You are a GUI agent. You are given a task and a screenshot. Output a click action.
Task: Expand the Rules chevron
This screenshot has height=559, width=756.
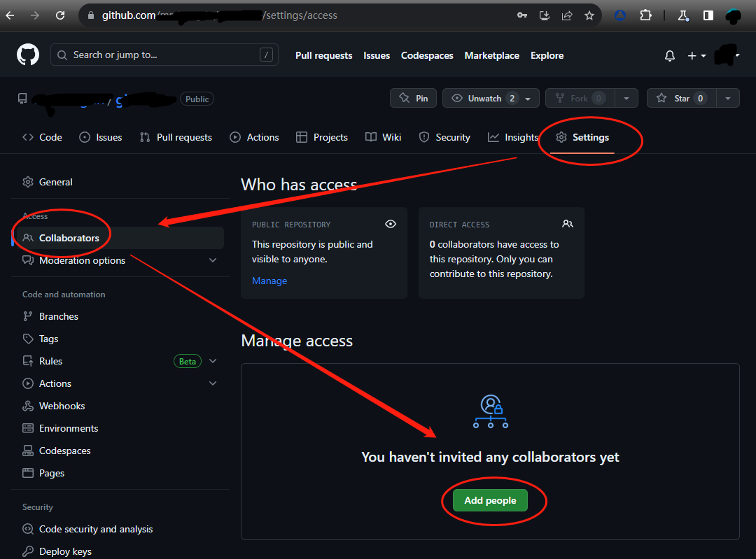pyautogui.click(x=213, y=362)
